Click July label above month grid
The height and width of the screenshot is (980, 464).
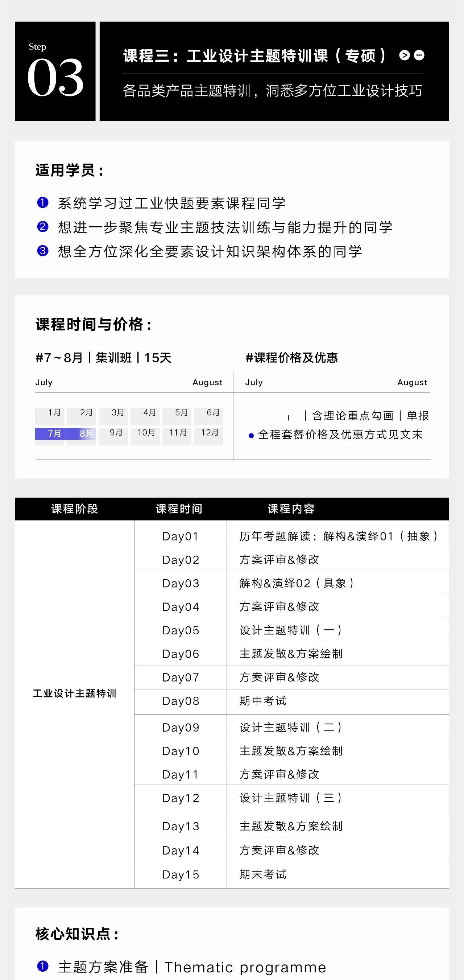point(44,382)
